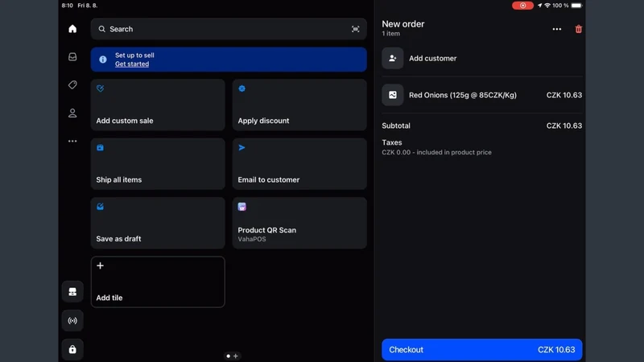The width and height of the screenshot is (644, 362).
Task: Click Add customer
Action: (x=481, y=58)
